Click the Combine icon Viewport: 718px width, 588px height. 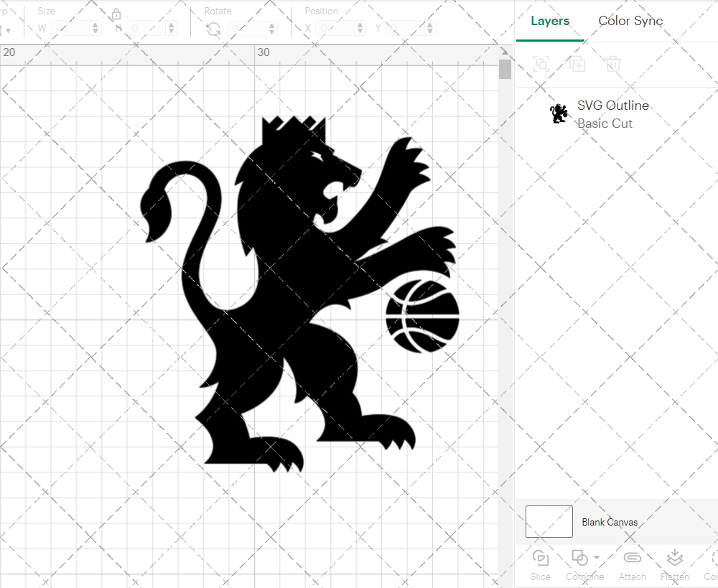click(x=580, y=558)
